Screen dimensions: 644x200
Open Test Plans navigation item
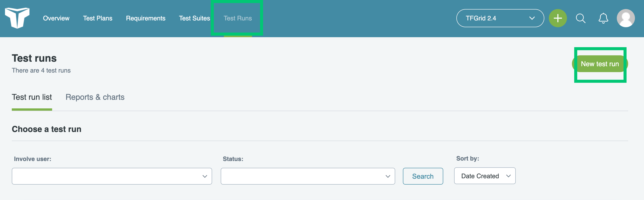(98, 18)
